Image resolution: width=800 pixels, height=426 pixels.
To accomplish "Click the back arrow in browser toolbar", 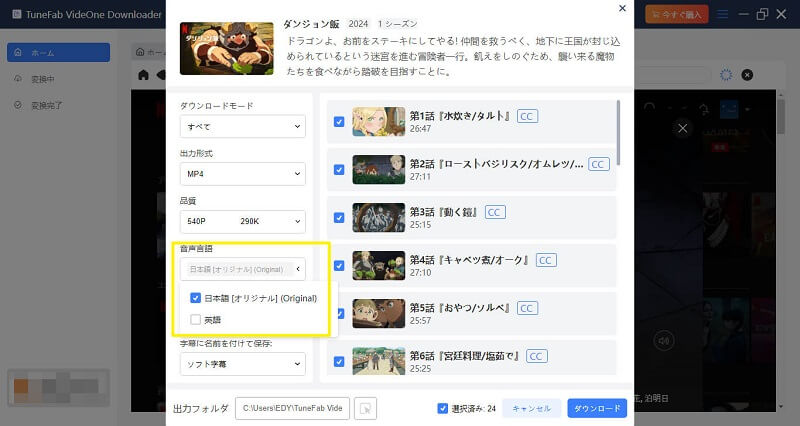I will click(x=161, y=75).
